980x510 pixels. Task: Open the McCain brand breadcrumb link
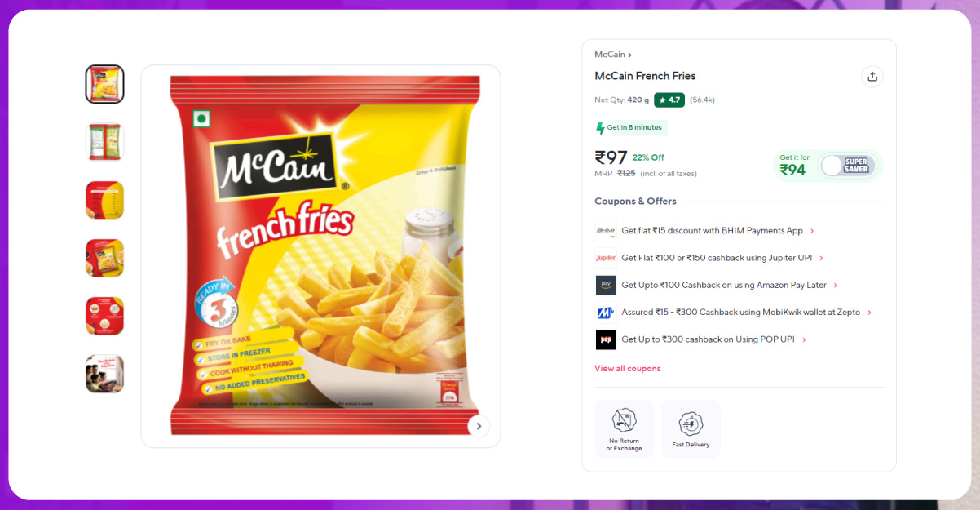point(613,55)
